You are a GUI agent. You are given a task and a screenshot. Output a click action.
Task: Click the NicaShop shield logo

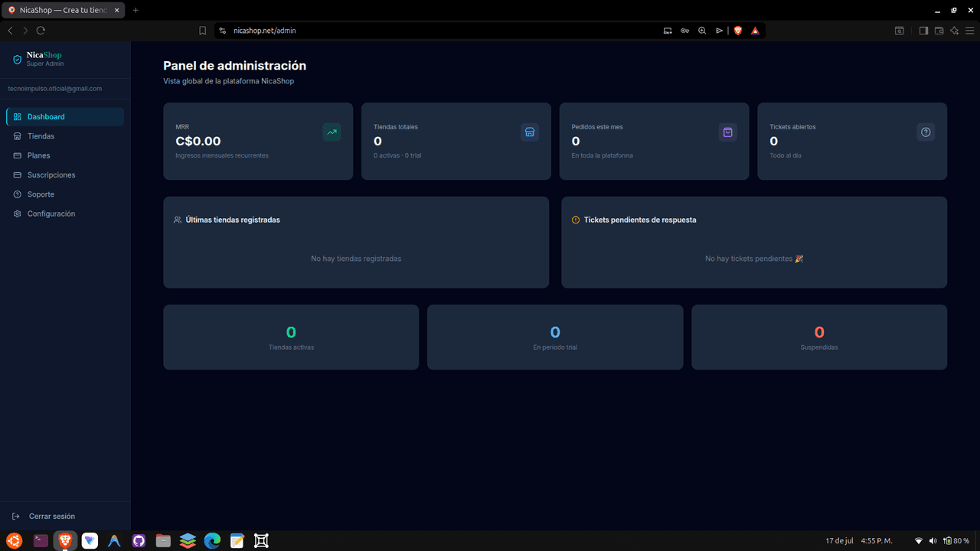pyautogui.click(x=18, y=60)
